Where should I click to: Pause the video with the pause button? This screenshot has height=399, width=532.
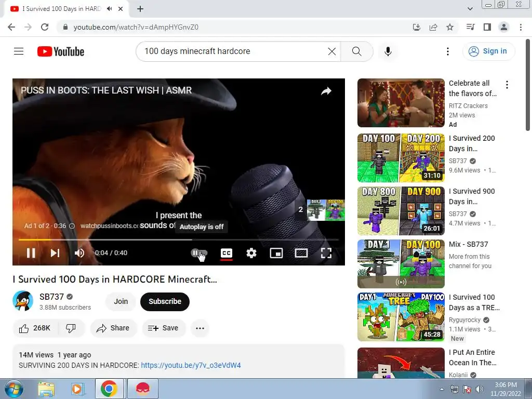point(31,253)
